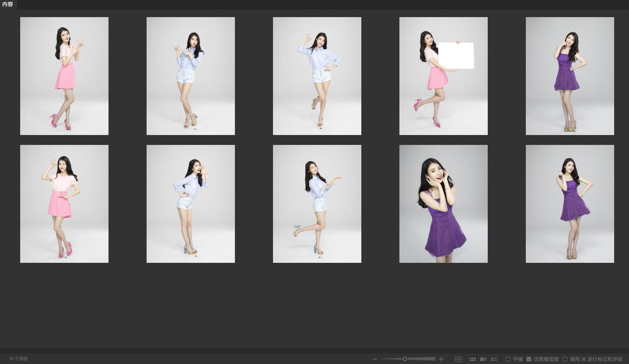
Task: Select the 内容 panel tab
Action: click(x=8, y=5)
